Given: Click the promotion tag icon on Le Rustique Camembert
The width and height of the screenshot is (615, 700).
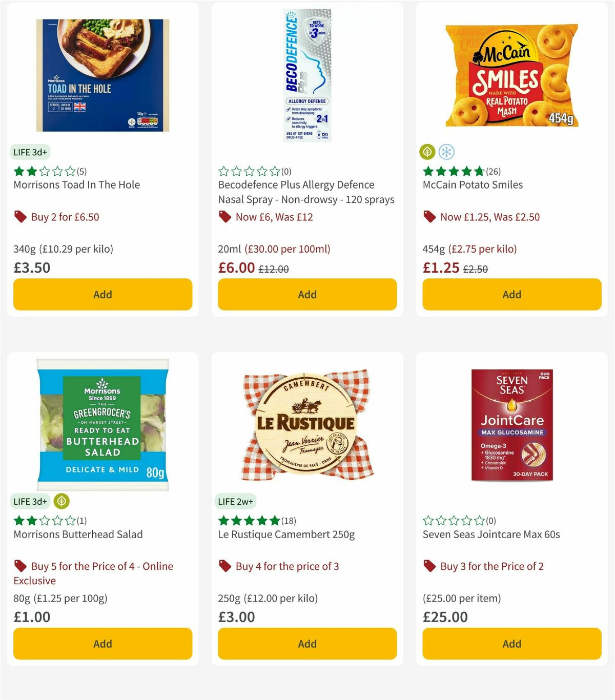Looking at the screenshot, I should [225, 566].
